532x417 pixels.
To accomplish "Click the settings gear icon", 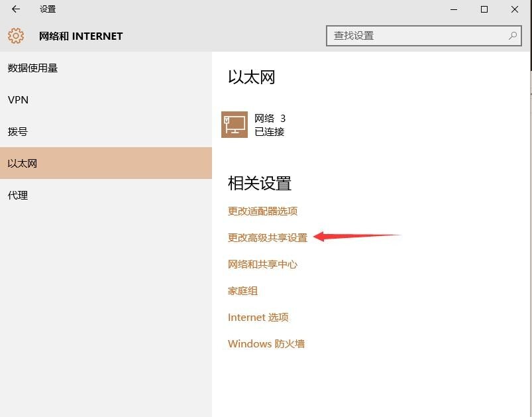I will [16, 36].
